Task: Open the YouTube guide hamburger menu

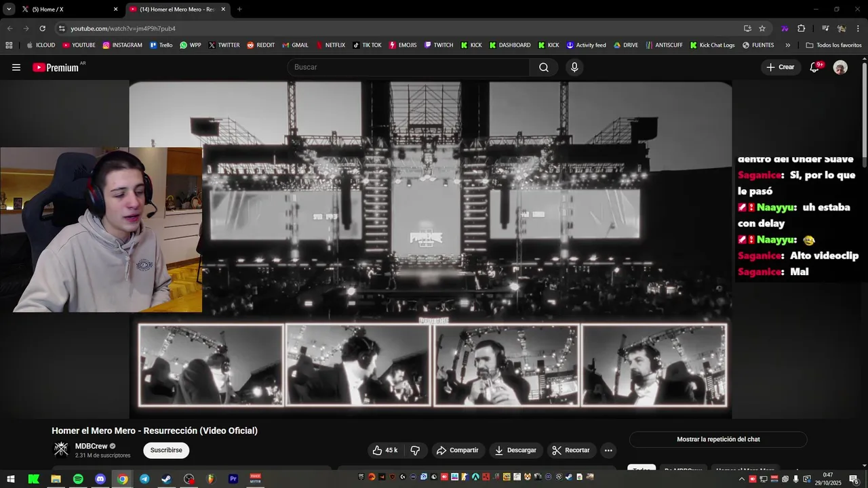Action: pyautogui.click(x=16, y=67)
